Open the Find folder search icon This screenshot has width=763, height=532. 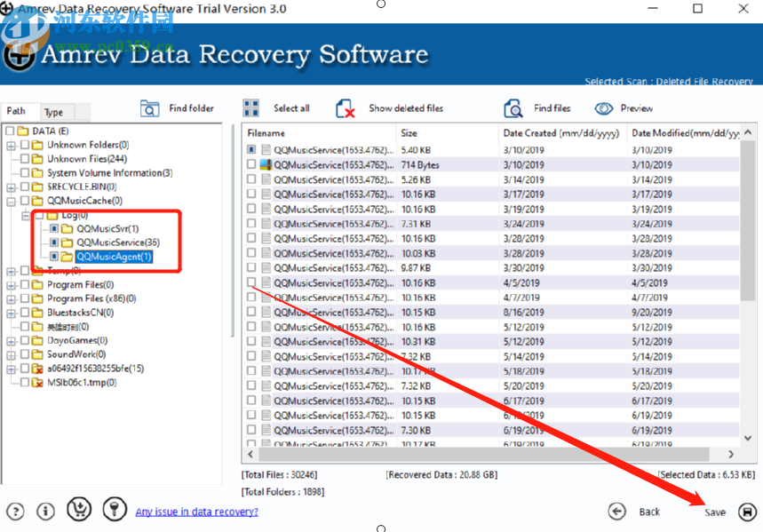tap(149, 108)
